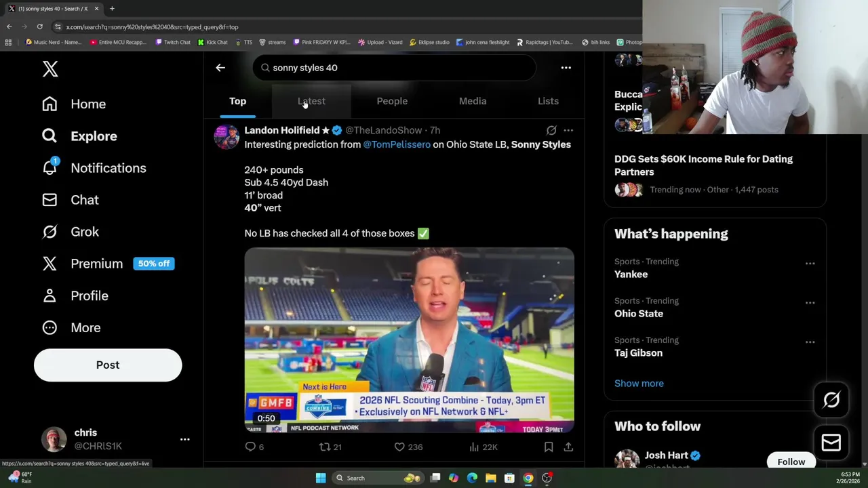
Task: Open the Upload - Vizard bookmark
Action: click(380, 42)
